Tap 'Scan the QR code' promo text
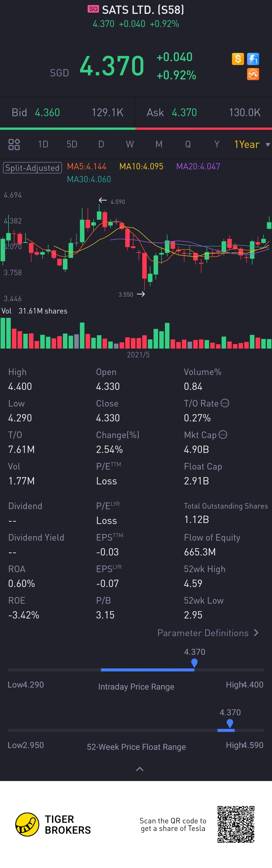Image resolution: width=272 pixels, height=868 pixels. (173, 825)
